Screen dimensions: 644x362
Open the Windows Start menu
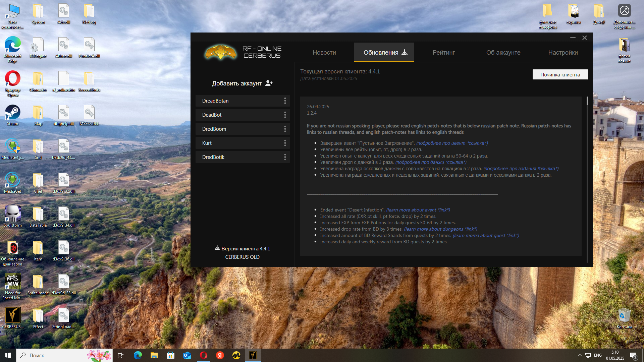point(8,355)
